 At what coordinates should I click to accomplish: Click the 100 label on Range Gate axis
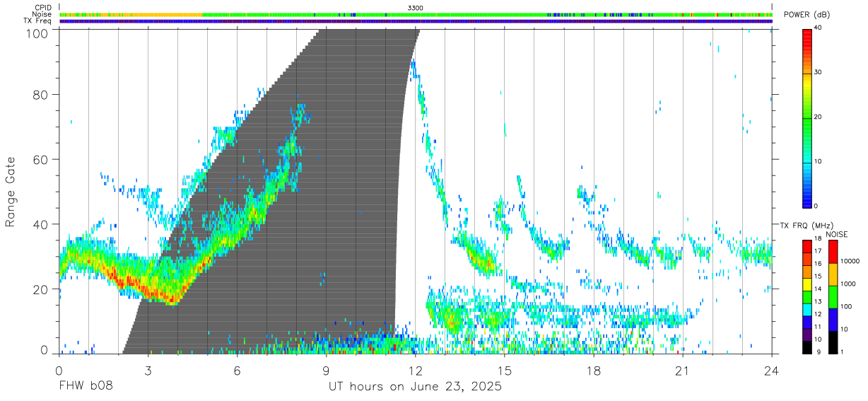pos(38,33)
